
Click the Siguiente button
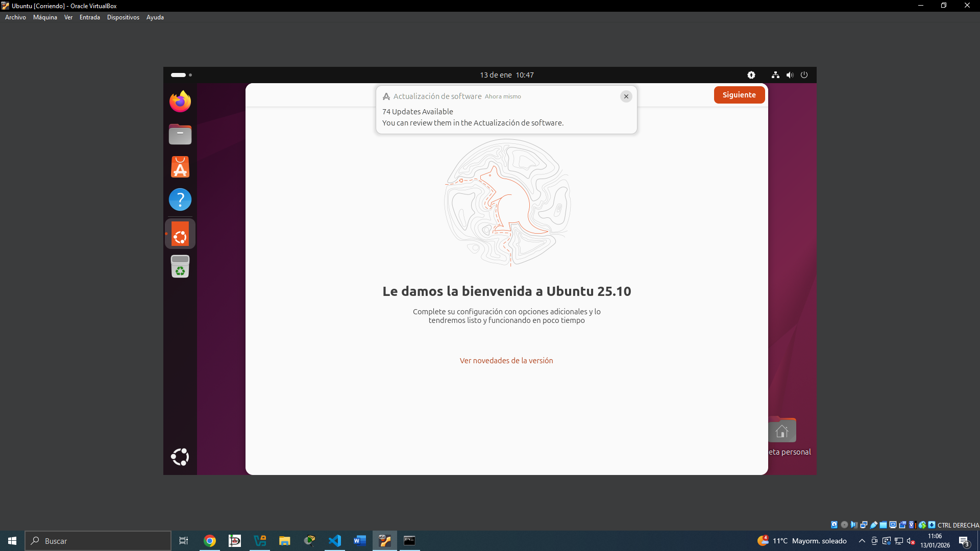[x=739, y=95]
